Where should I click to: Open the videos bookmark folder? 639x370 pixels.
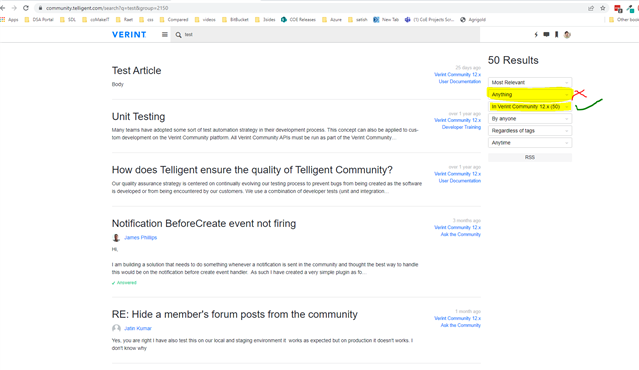pos(205,20)
